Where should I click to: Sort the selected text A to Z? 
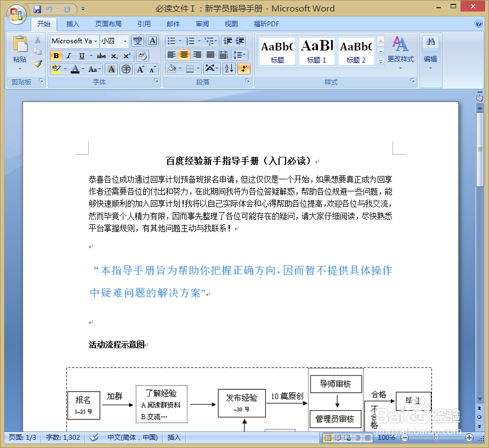tap(229, 69)
